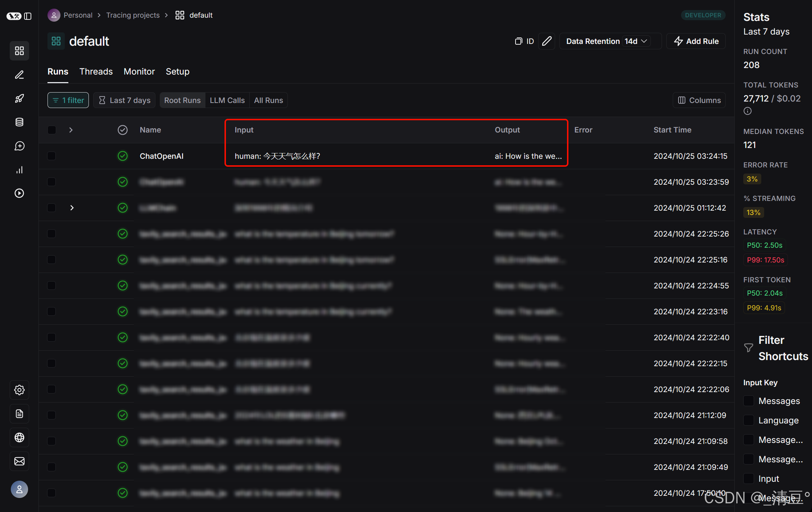The height and width of the screenshot is (512, 812).
Task: Click the default project grid icon beside title
Action: (x=56, y=41)
